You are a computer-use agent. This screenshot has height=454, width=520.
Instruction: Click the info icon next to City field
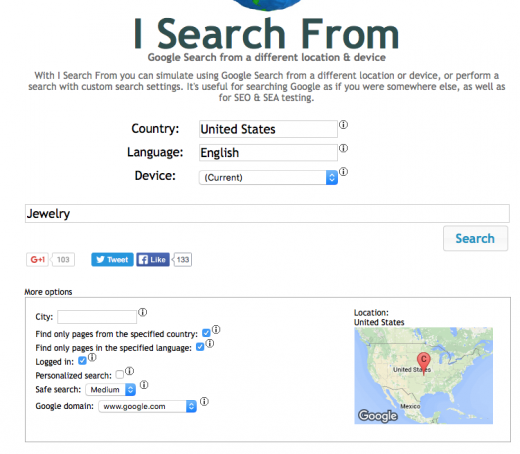143,312
